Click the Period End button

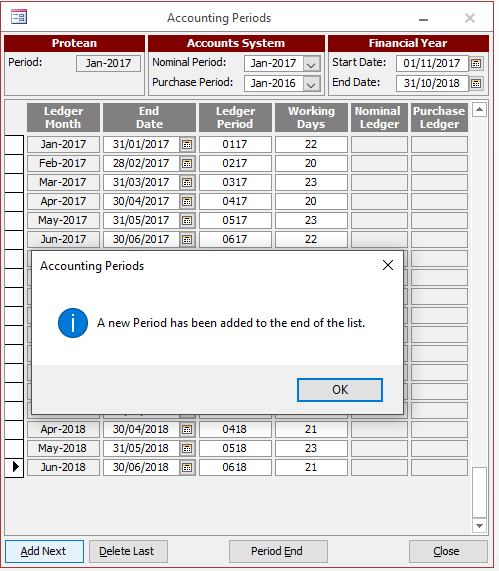(x=278, y=551)
